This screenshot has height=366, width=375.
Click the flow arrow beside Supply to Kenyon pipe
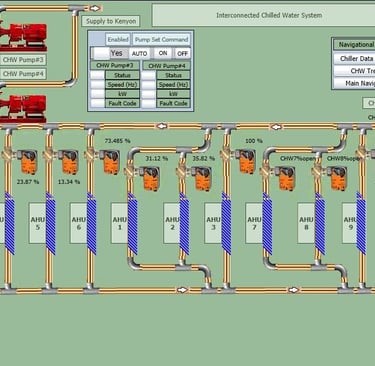coord(95,8)
